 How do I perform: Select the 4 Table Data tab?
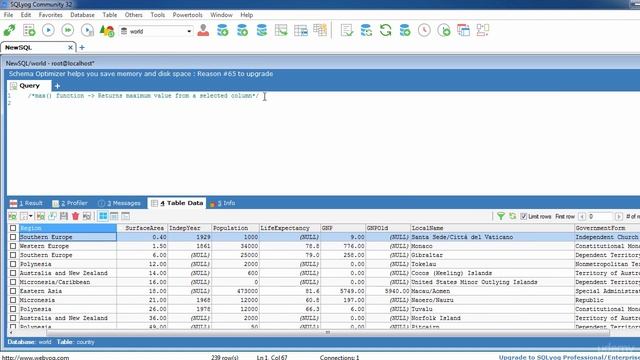[x=177, y=203]
